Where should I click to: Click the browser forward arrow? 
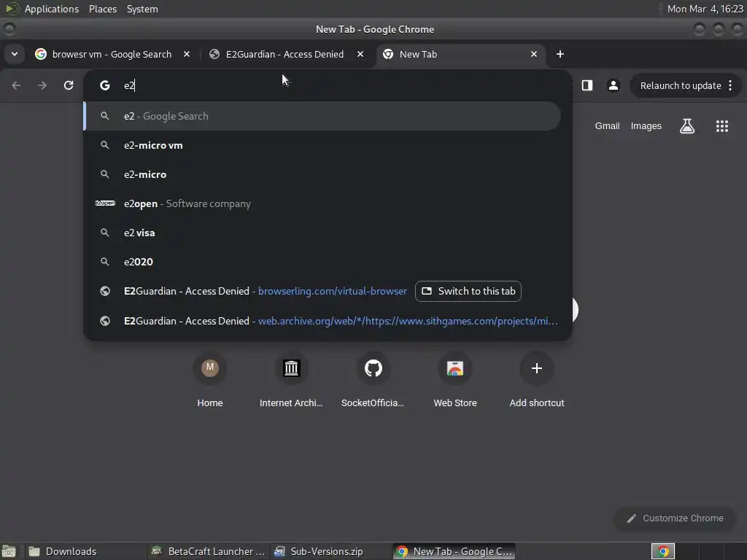point(42,85)
